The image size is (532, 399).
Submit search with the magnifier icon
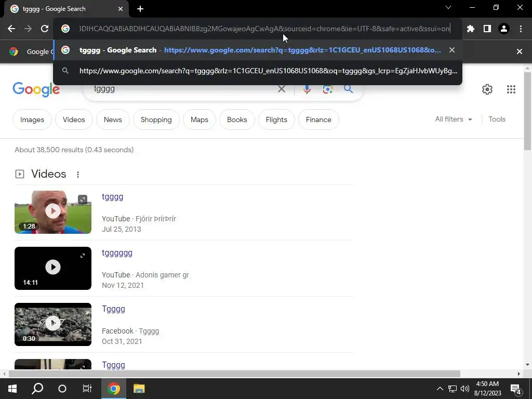(348, 89)
